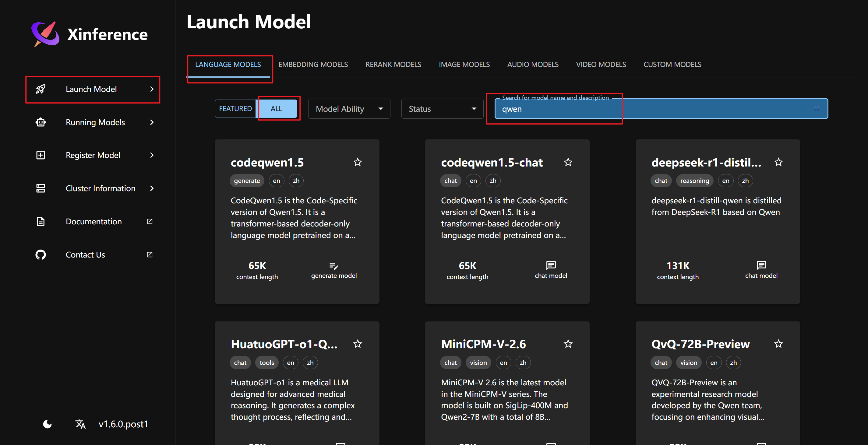
Task: Click the Launch Model rocket icon
Action: click(x=41, y=89)
